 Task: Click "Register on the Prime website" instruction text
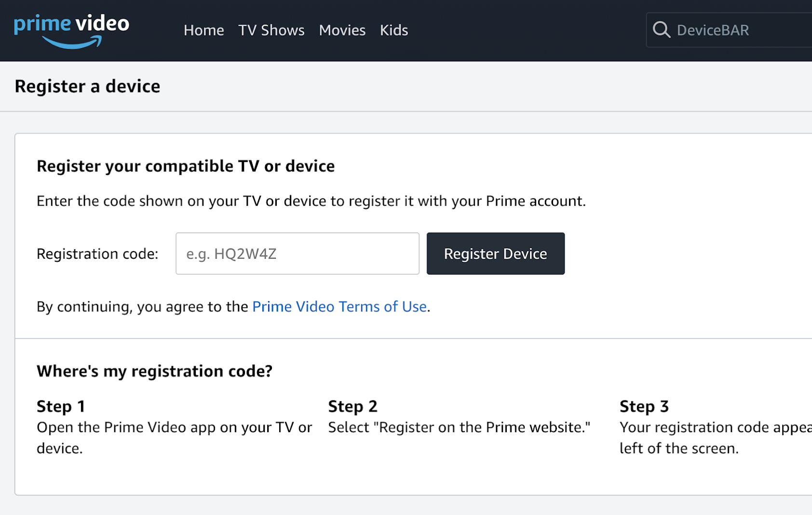[x=459, y=427]
